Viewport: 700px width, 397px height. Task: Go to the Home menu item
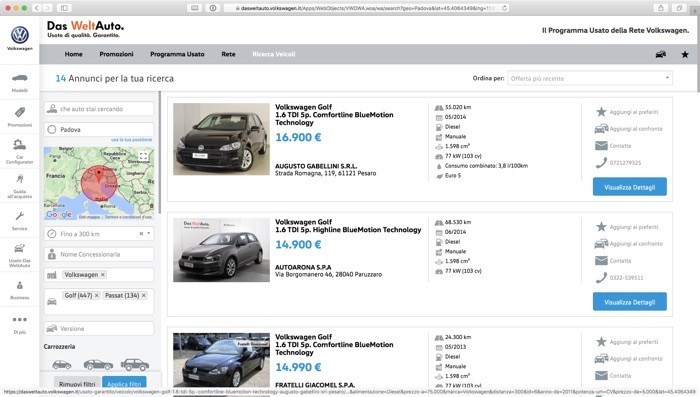pyautogui.click(x=74, y=54)
